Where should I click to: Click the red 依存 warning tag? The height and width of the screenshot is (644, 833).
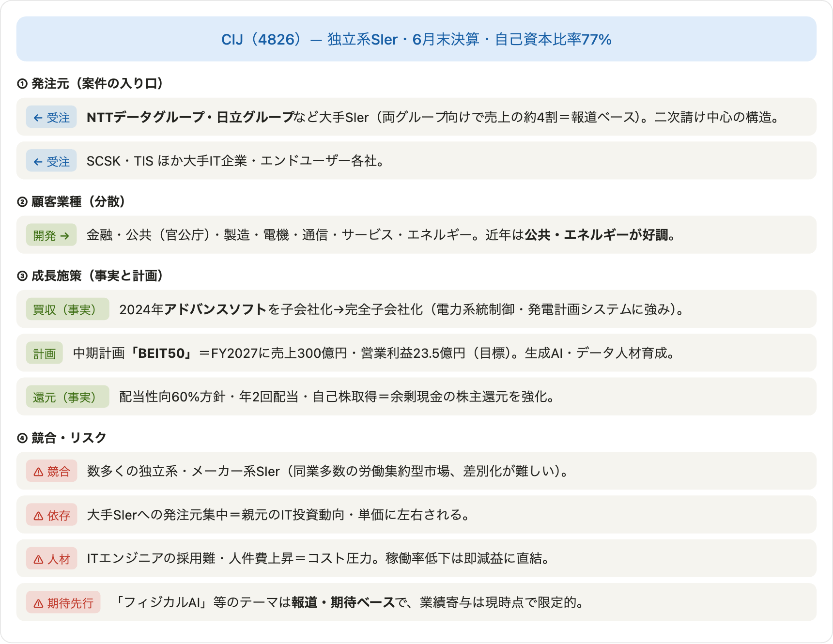[x=52, y=515]
